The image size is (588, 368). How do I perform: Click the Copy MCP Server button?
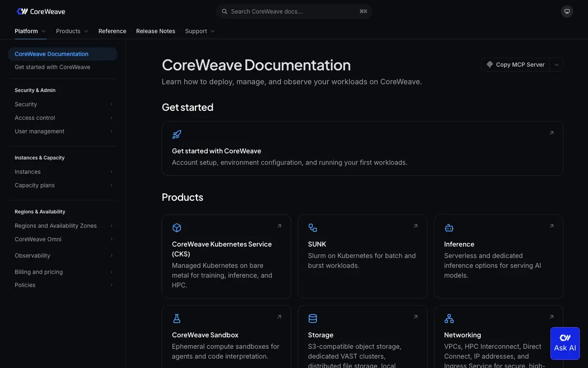[515, 65]
